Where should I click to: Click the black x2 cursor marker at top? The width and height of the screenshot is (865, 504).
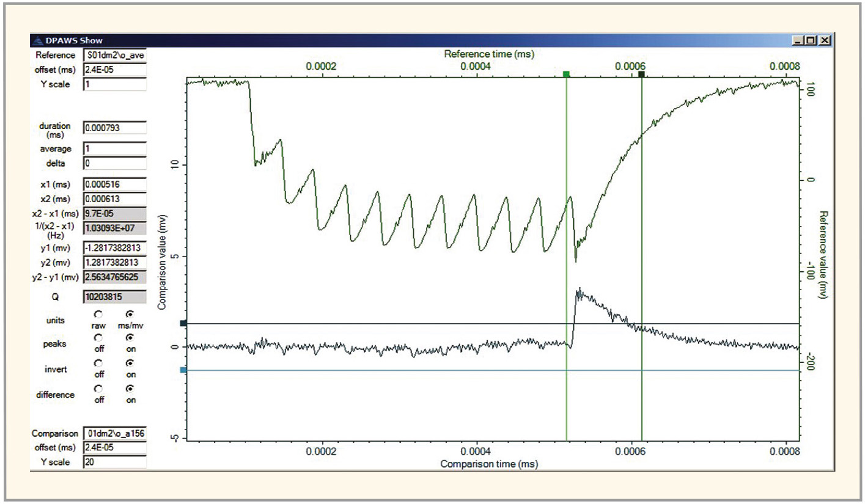641,74
